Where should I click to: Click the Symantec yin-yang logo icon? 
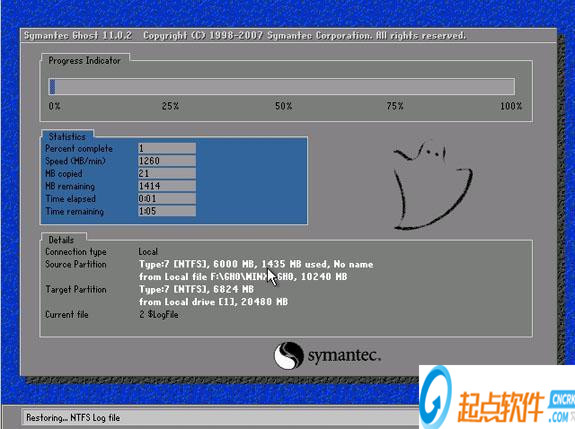point(289,355)
